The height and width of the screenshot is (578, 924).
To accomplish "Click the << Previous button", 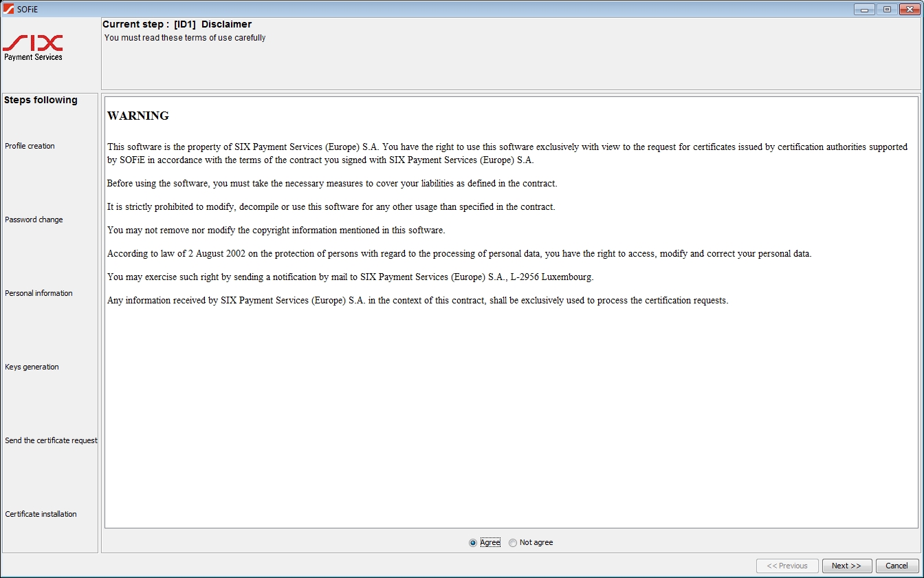I will pos(787,566).
